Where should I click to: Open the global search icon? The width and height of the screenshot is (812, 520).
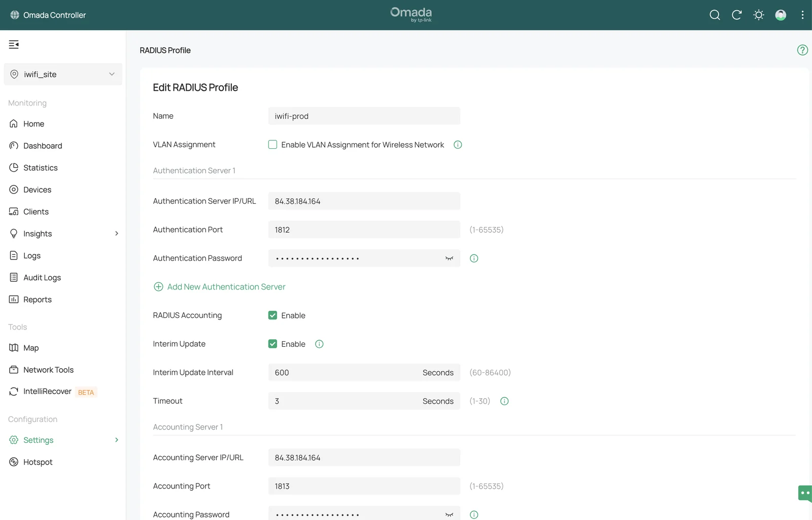715,15
